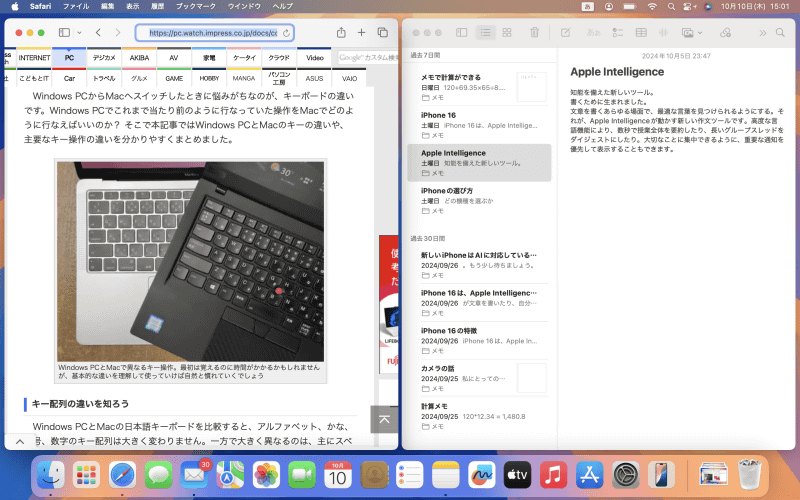The width and height of the screenshot is (800, 500).
Task: Open Mail from the Dock
Action: point(194,476)
